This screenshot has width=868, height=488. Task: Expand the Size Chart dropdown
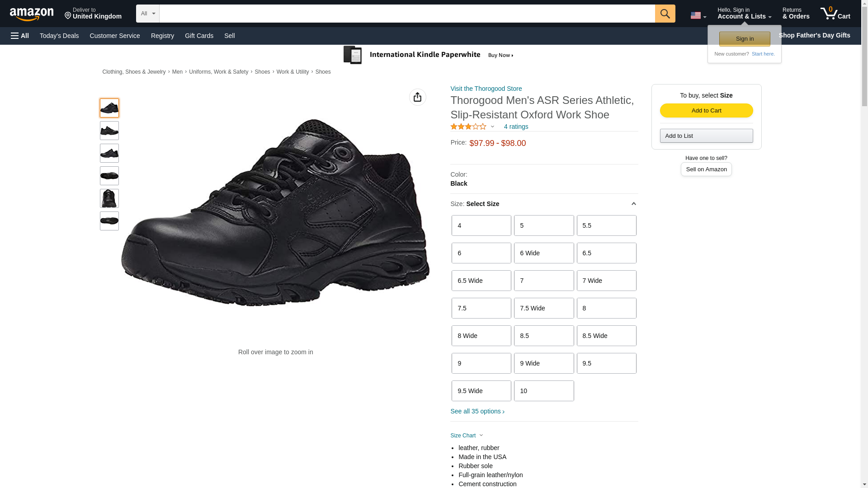tap(467, 436)
